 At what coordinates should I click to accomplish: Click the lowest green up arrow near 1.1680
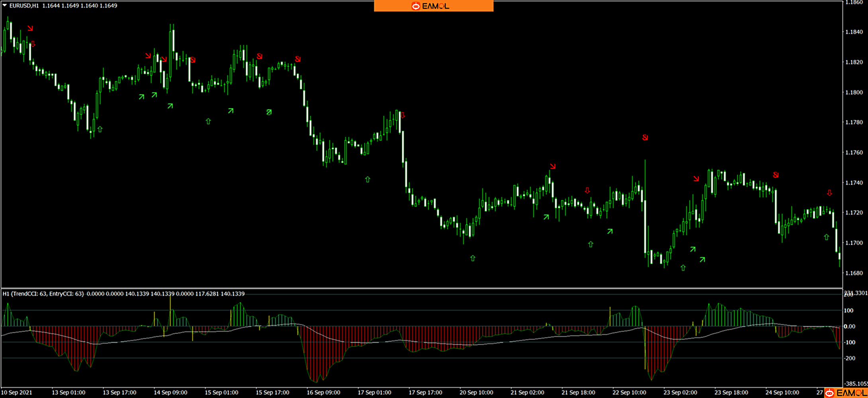click(683, 268)
